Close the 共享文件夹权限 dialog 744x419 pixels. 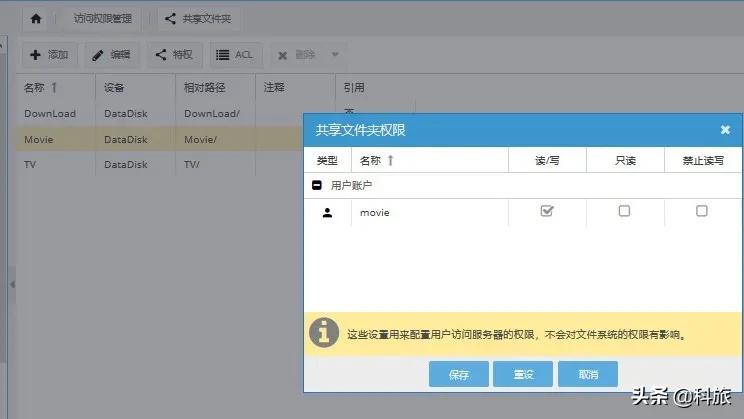click(x=725, y=130)
